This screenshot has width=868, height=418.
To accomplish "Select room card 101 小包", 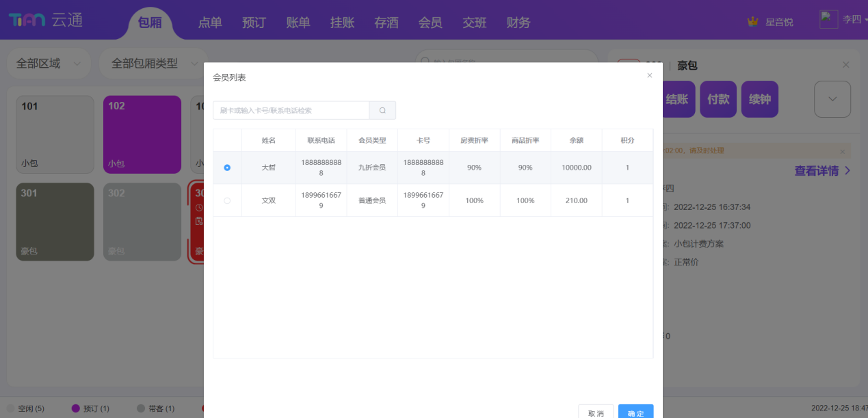I will pos(55,134).
